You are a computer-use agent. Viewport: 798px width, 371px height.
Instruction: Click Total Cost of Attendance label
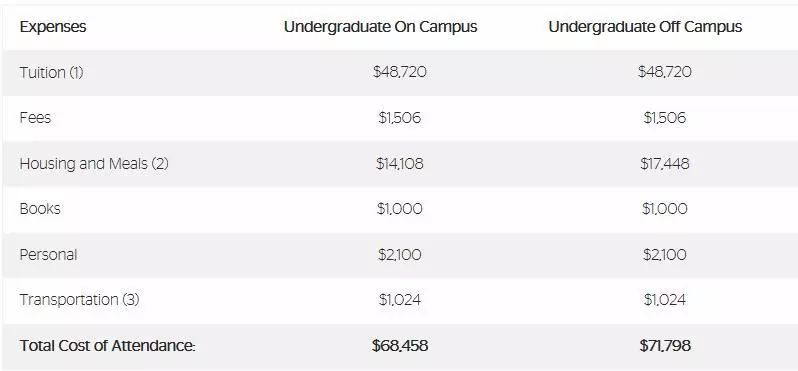(x=107, y=346)
